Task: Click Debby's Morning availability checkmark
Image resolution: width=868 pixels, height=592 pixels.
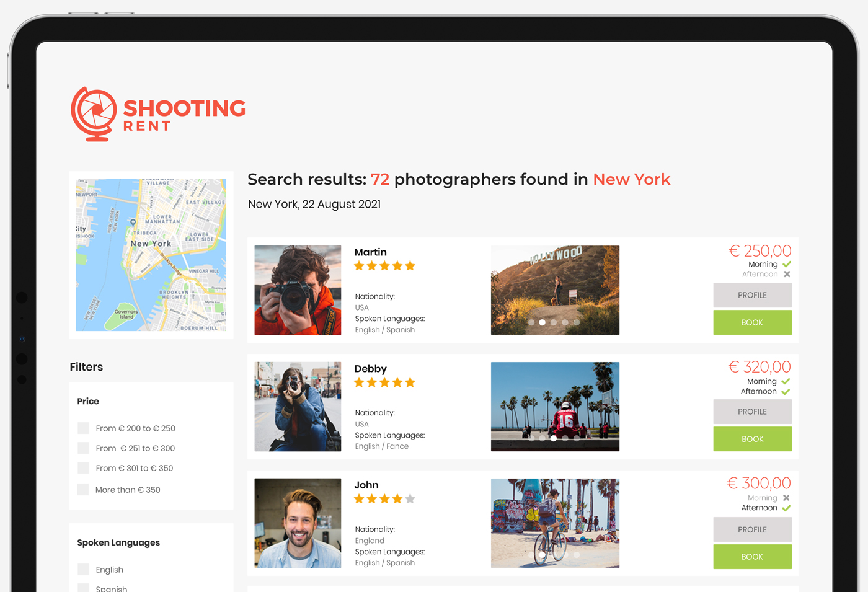Action: coord(786,381)
